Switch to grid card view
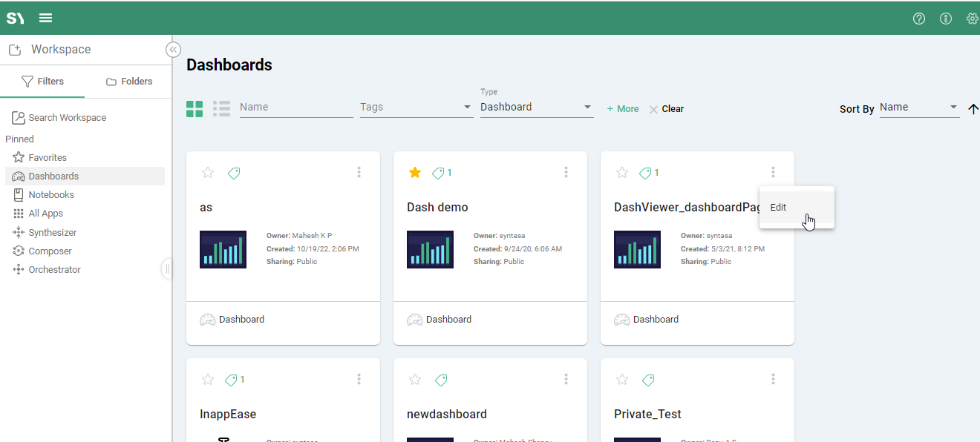980x442 pixels. coord(195,109)
